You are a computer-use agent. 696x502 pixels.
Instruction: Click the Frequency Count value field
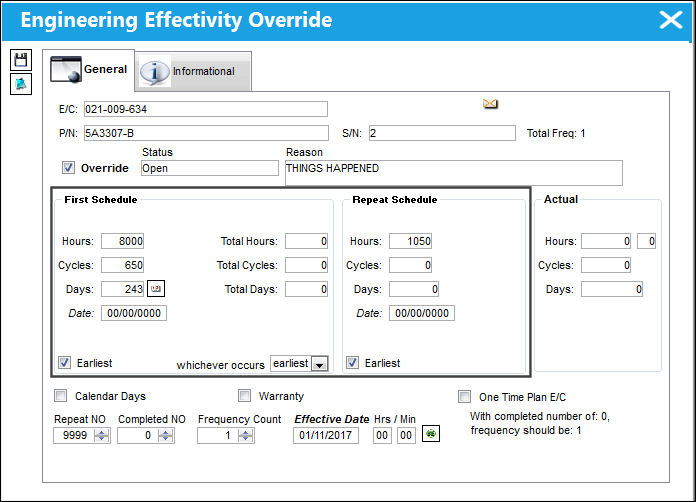(x=218, y=435)
